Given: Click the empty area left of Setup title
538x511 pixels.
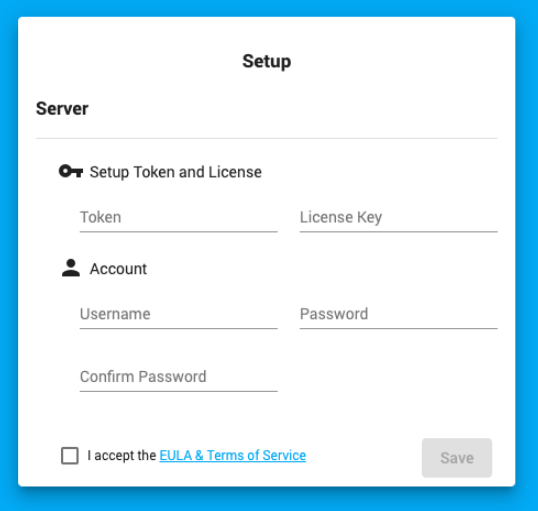Looking at the screenshot, I should click(130, 61).
